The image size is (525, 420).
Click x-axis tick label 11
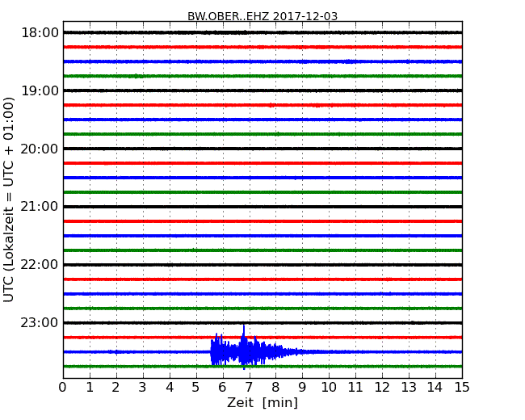click(355, 388)
